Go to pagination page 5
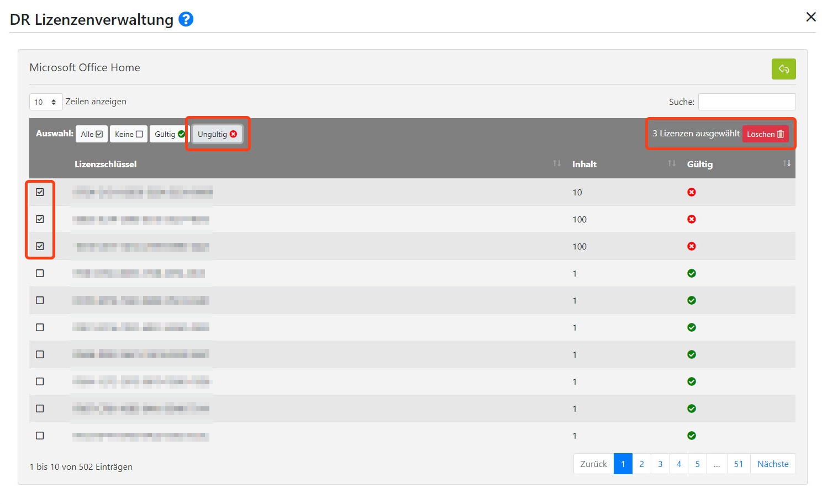822x504 pixels. 697,464
